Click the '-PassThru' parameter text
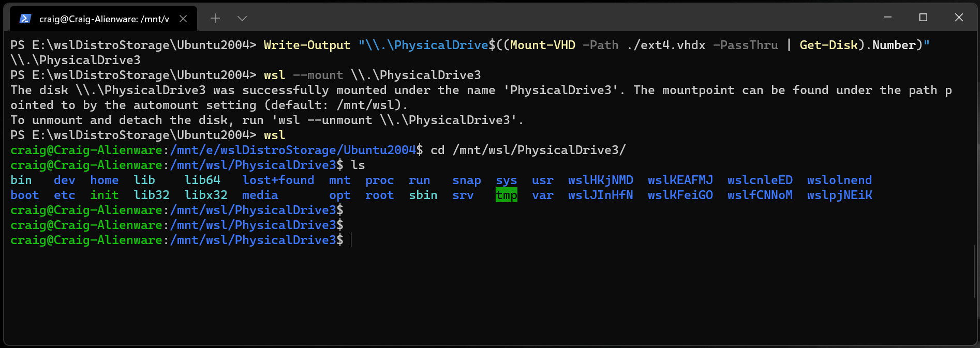This screenshot has height=348, width=980. click(746, 45)
